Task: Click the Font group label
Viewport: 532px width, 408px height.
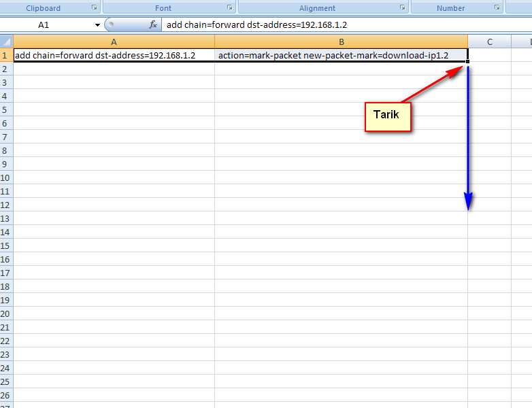Action: [163, 8]
